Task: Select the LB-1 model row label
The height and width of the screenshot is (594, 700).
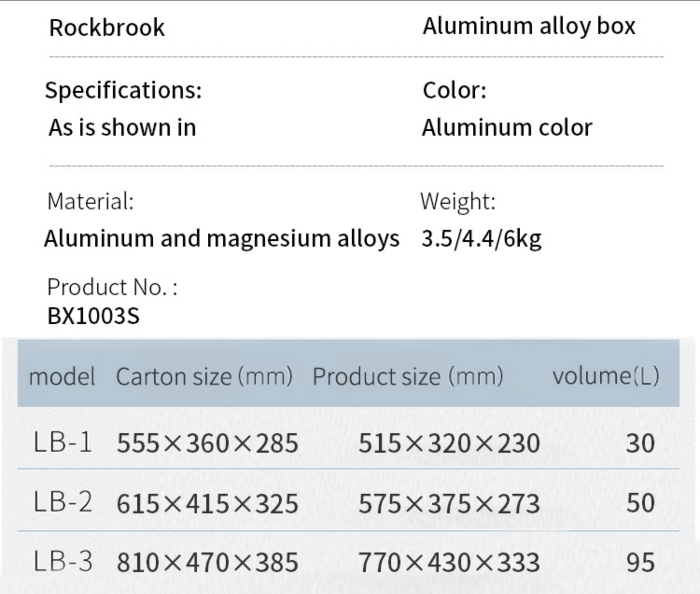Action: [x=62, y=442]
